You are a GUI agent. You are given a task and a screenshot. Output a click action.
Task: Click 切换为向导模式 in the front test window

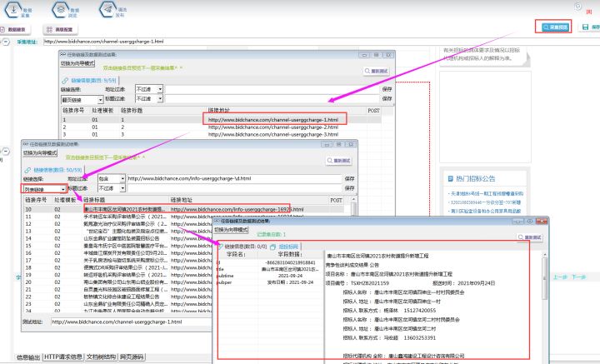[x=231, y=230]
